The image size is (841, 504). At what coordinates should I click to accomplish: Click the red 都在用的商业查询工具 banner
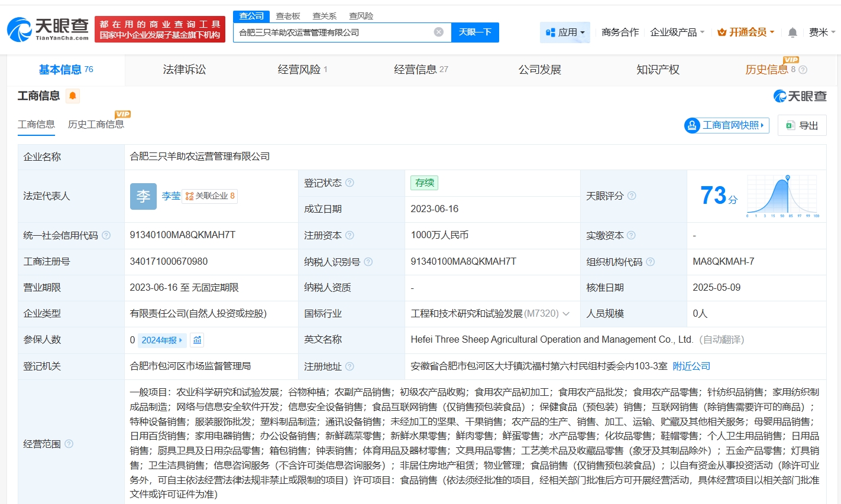coord(160,30)
